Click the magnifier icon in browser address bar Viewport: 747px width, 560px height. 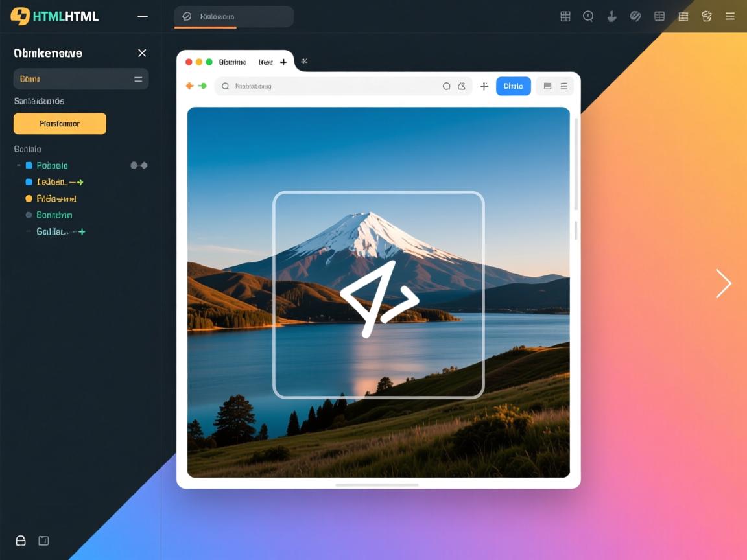pyautogui.click(x=226, y=86)
